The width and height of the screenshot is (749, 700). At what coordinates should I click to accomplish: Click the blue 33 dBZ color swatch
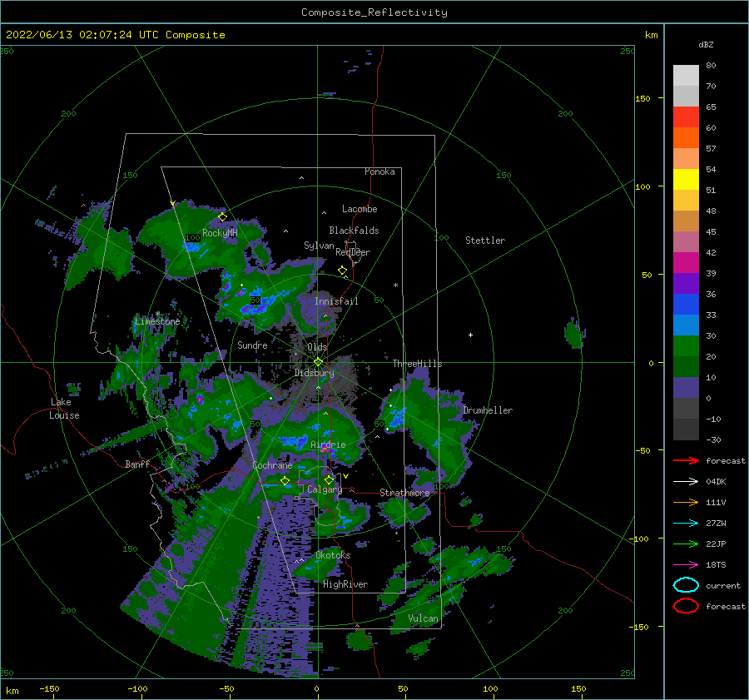coord(686,304)
